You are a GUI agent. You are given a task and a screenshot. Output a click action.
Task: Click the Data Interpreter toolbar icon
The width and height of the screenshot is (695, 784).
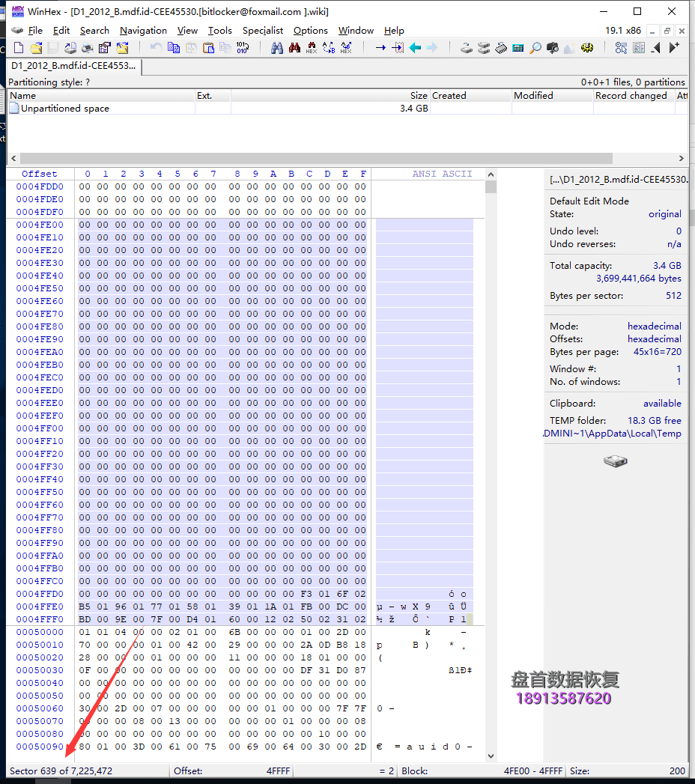point(639,48)
